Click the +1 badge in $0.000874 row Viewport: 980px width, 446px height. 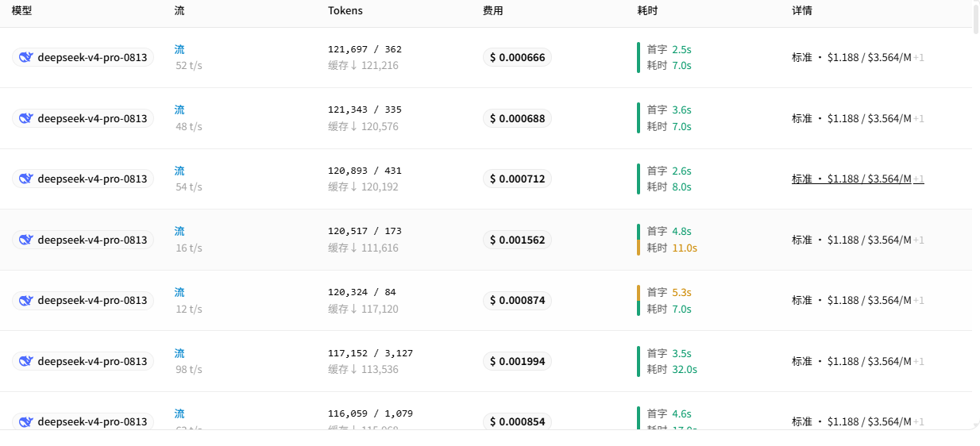click(x=919, y=300)
